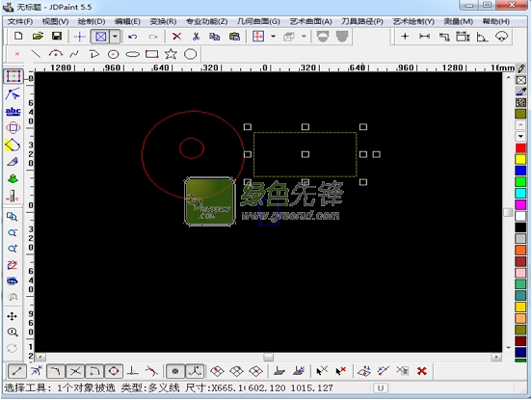
Task: Click the Redo arrow icon
Action: (153, 37)
